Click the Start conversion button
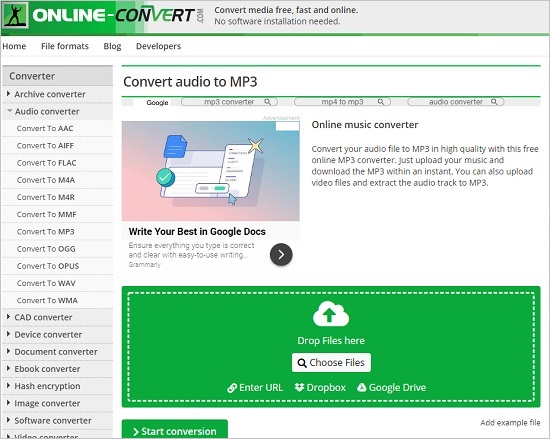 click(x=175, y=429)
